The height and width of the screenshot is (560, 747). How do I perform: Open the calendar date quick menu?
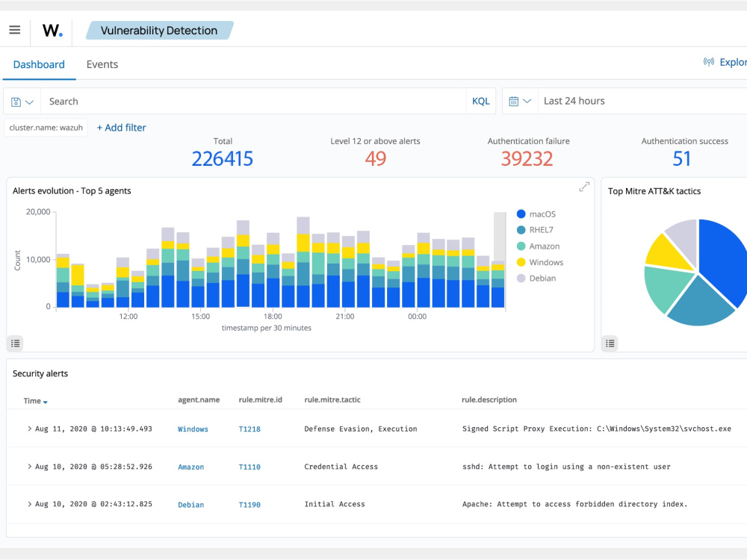[x=514, y=101]
